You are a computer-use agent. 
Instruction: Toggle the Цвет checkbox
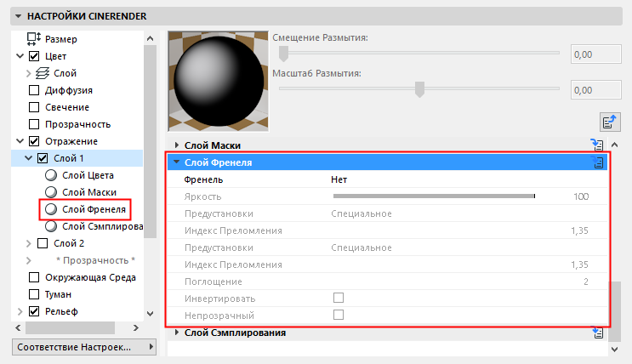(x=34, y=56)
